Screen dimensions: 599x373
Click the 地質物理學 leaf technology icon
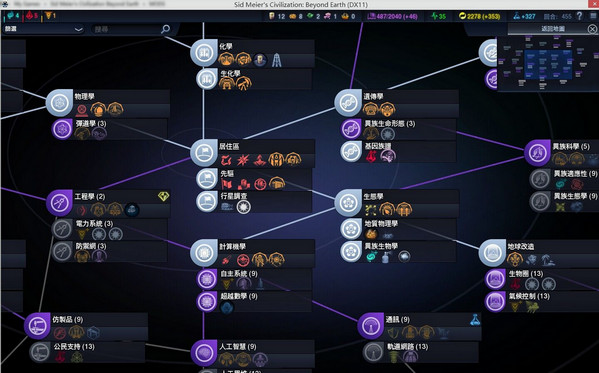click(x=351, y=229)
